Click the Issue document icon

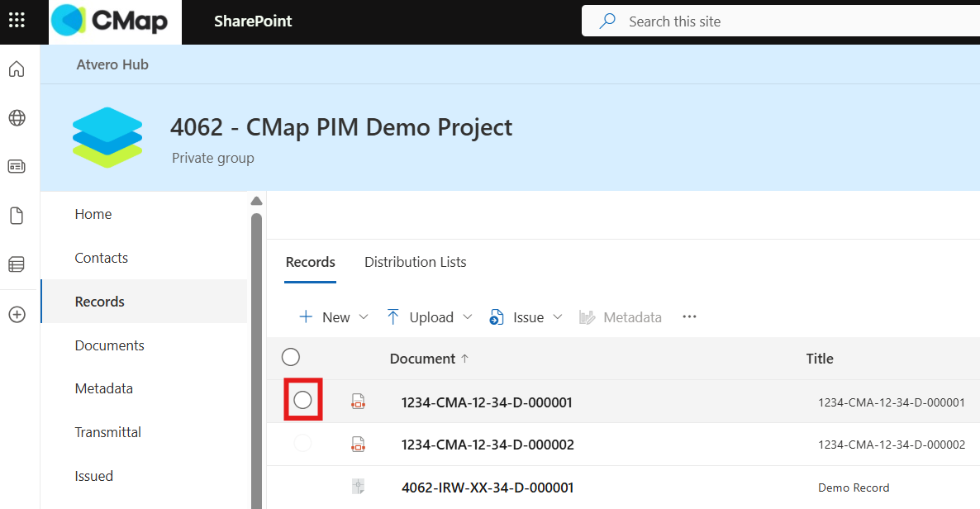(497, 317)
